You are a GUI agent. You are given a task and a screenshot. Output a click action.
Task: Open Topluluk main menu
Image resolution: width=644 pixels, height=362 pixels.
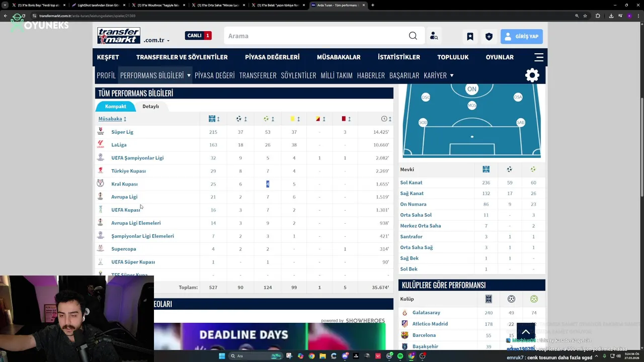453,57
